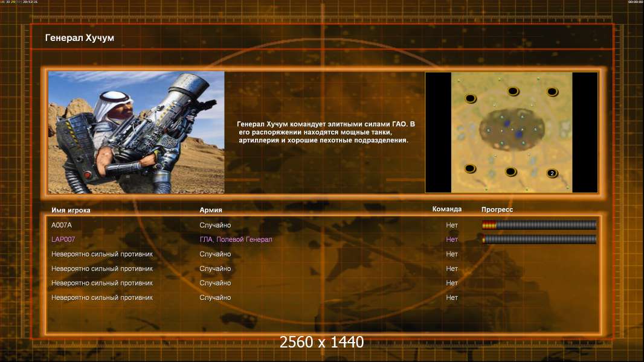Select south-center start position on minimap
The height and width of the screenshot is (362, 644).
click(510, 171)
